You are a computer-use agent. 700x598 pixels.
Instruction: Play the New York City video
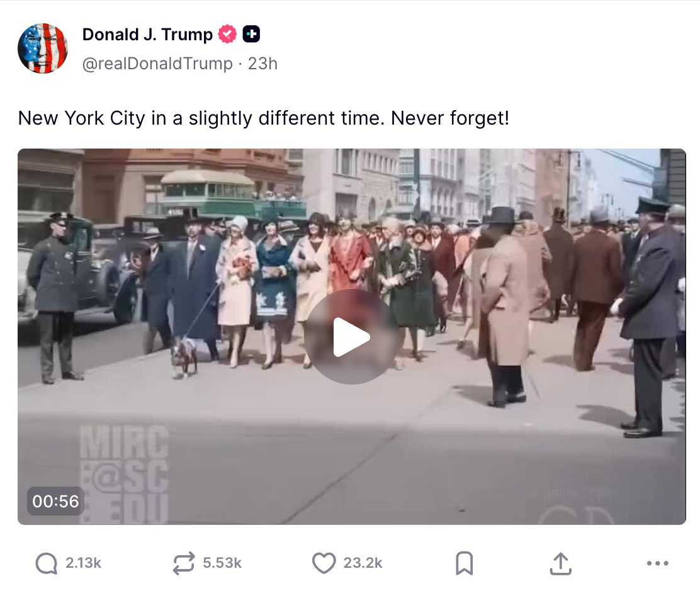pyautogui.click(x=352, y=337)
